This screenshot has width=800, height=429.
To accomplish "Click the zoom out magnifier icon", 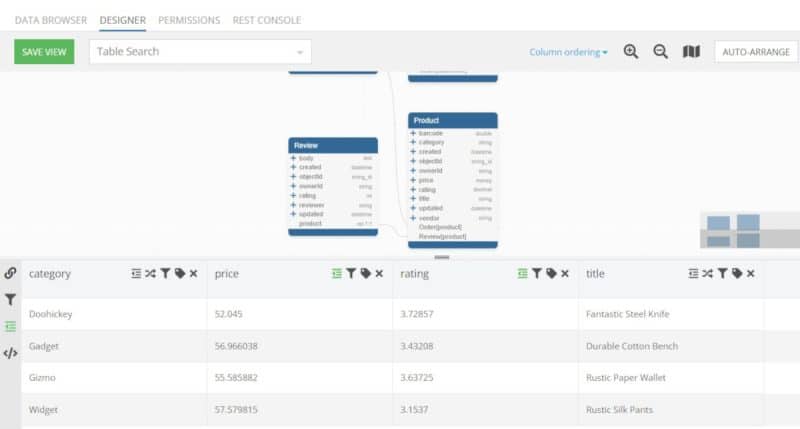I will pyautogui.click(x=660, y=52).
